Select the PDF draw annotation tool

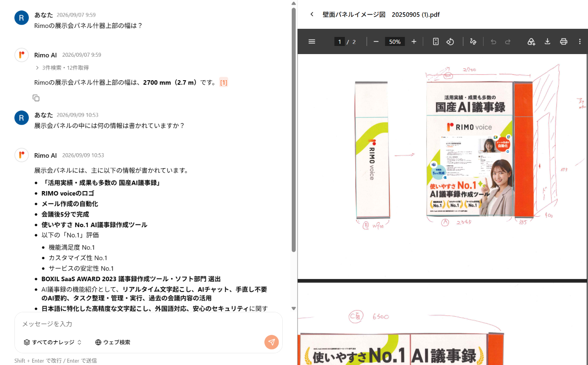pyautogui.click(x=473, y=41)
